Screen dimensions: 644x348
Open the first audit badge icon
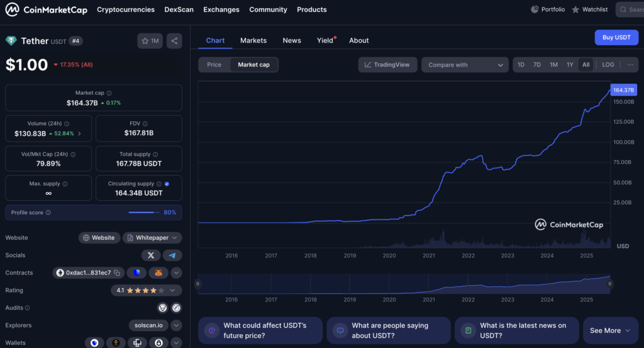[x=163, y=308]
